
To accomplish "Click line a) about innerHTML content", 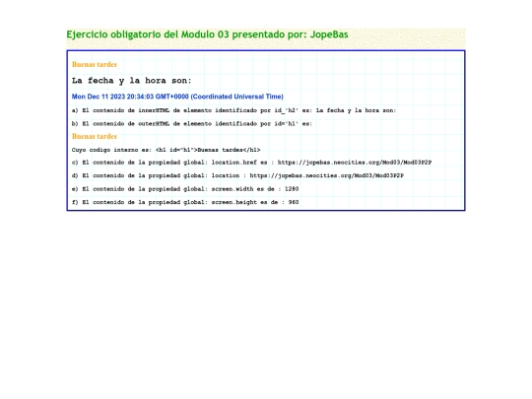I will pos(233,110).
